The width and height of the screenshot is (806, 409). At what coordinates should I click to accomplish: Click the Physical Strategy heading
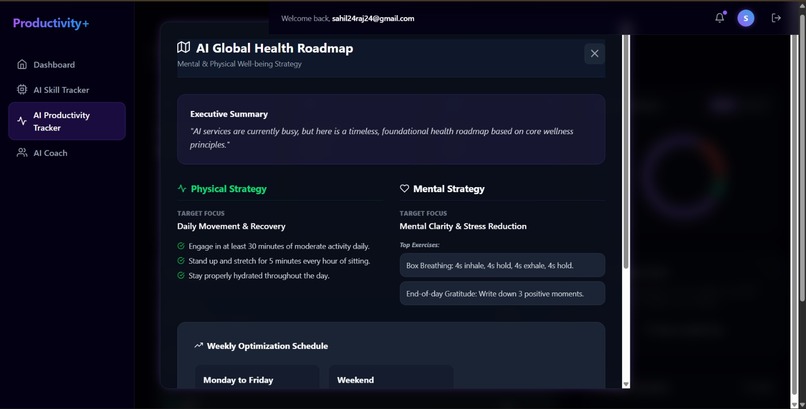tap(229, 189)
